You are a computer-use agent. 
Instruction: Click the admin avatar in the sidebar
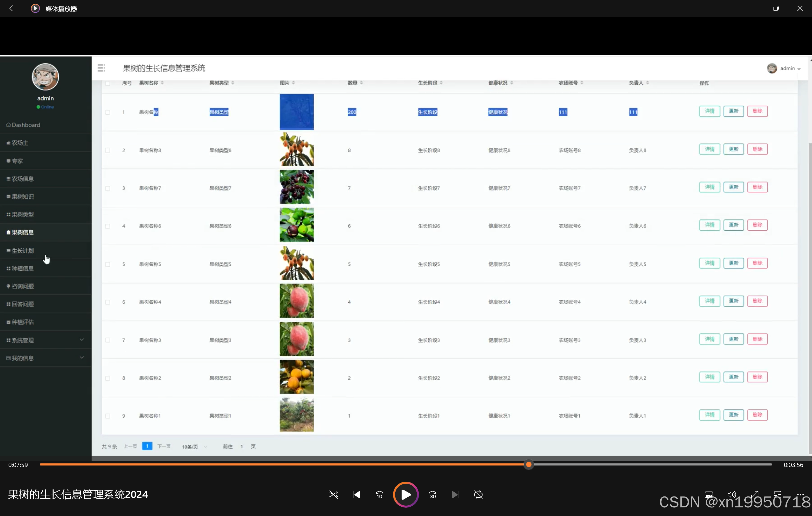pos(45,77)
